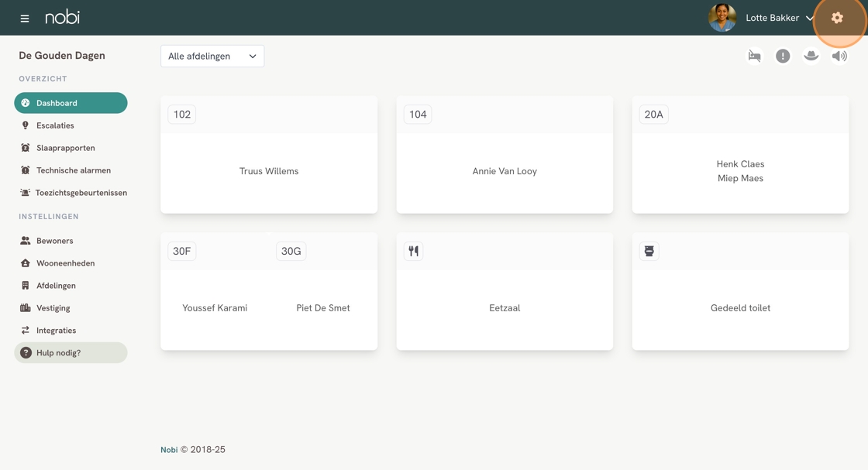Click the Nobi footer link
This screenshot has width=868, height=470.
click(169, 450)
